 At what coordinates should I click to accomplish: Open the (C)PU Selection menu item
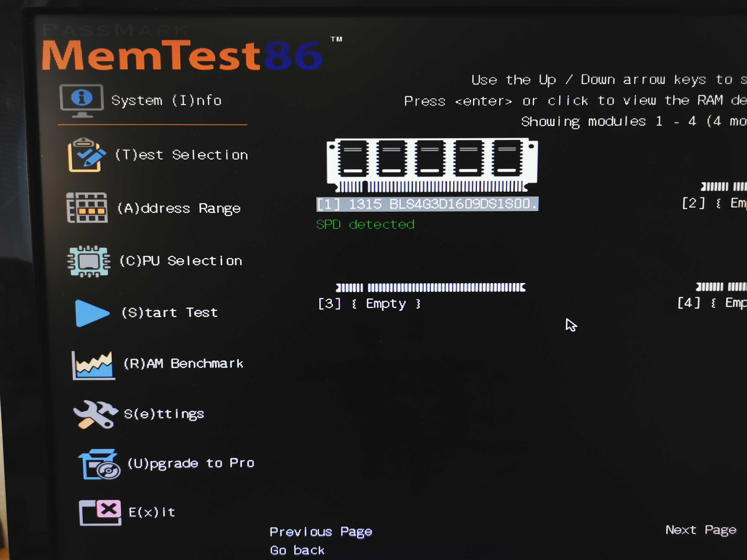[181, 261]
